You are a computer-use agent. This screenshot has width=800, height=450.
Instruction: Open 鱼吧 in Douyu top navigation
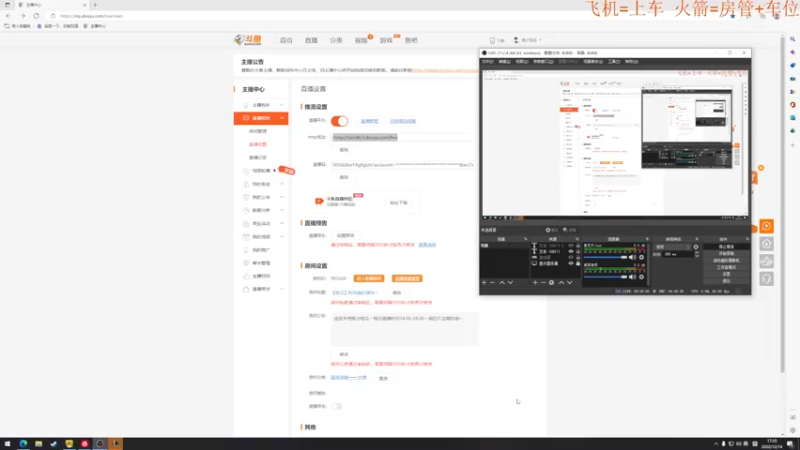coord(411,40)
